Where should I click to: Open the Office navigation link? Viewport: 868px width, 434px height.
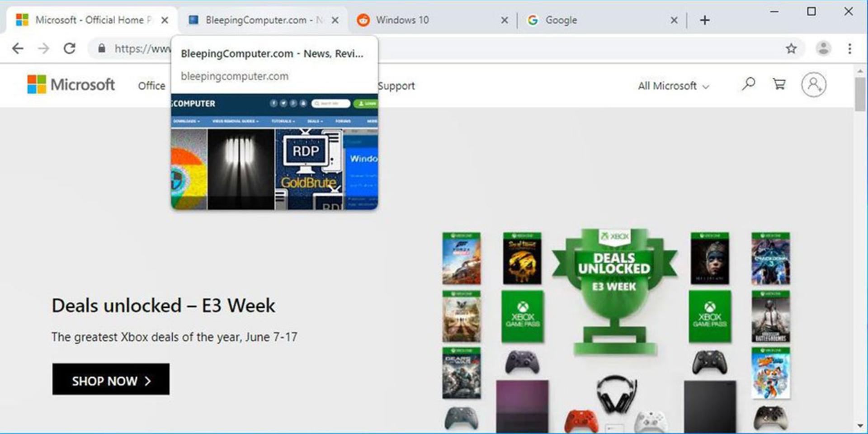pos(151,86)
